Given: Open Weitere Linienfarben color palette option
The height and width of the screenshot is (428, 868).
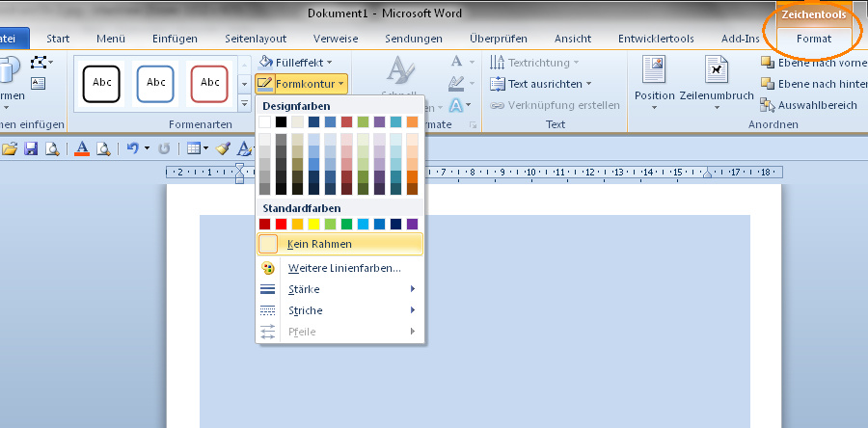Looking at the screenshot, I should 343,268.
